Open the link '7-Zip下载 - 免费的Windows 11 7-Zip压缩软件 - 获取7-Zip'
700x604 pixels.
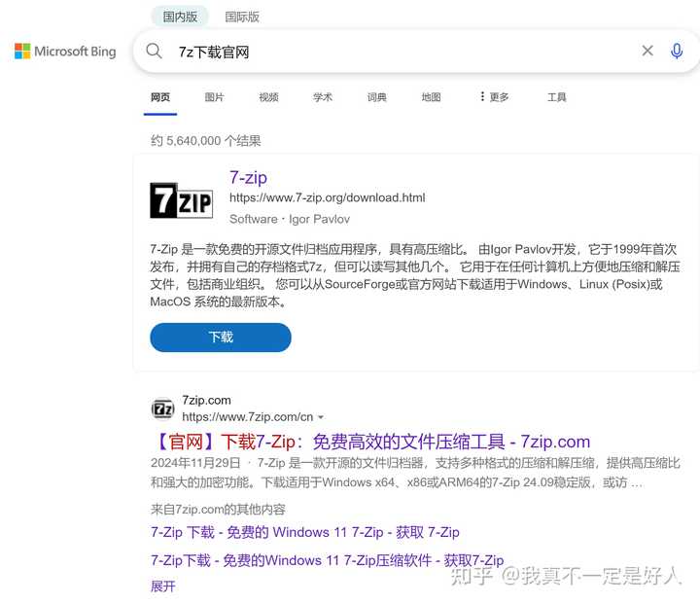328,560
